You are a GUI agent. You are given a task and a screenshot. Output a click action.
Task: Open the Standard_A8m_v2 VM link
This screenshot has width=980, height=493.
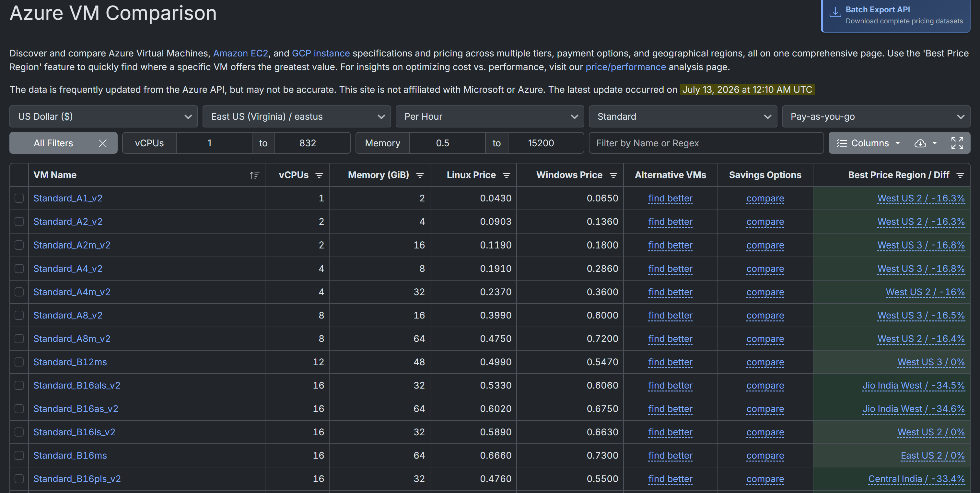click(x=72, y=339)
